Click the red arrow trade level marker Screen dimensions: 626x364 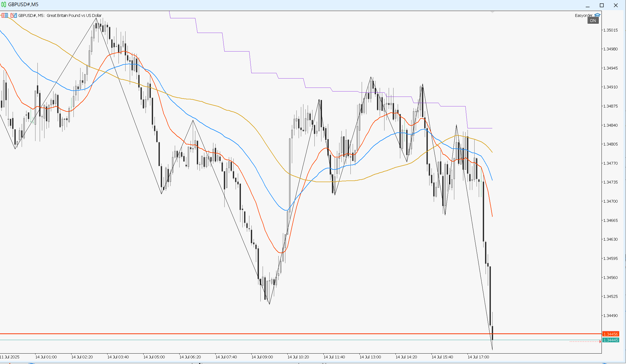600,341
